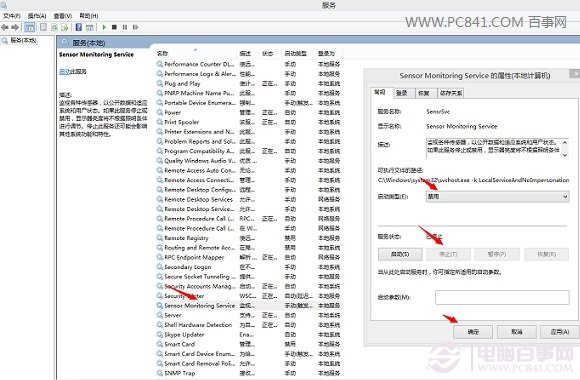Image resolution: width=580 pixels, height=380 pixels.
Task: Close the Sensor Monitoring Service properties dialog
Action: coord(575,74)
